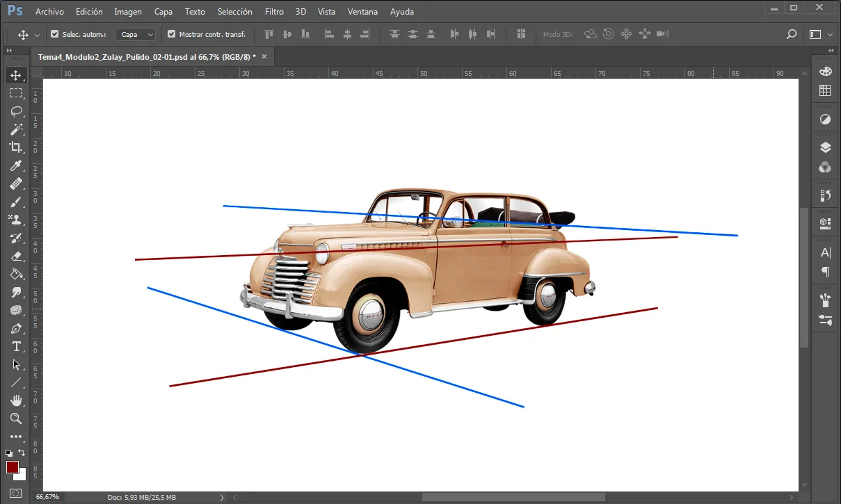841x504 pixels.
Task: Expand the status bar info arrow
Action: (222, 497)
